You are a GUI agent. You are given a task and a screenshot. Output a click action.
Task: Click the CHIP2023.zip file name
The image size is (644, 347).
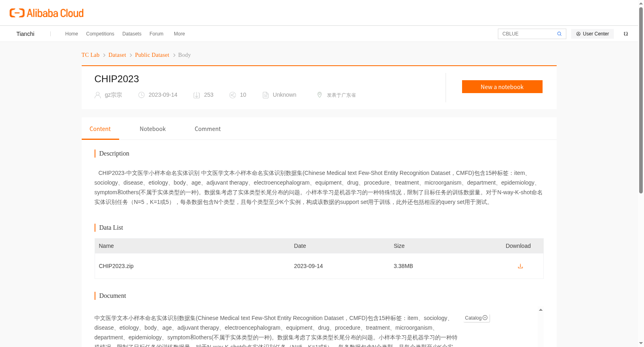(x=116, y=266)
